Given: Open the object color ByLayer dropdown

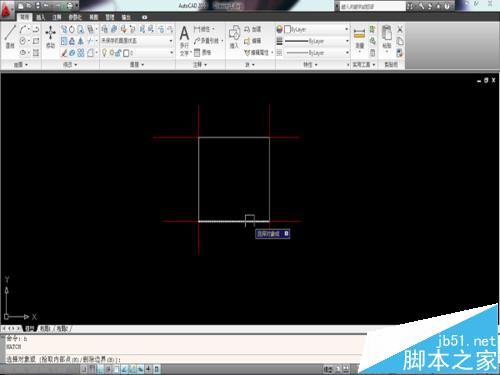Looking at the screenshot, I should tap(316, 29).
